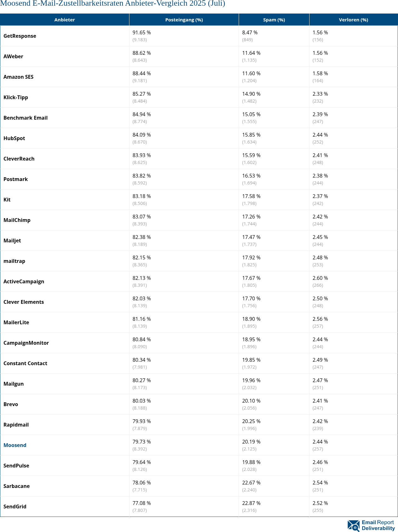The image size is (398, 532).
Task: Select the ActiveCampaign row label
Action: click(x=24, y=281)
